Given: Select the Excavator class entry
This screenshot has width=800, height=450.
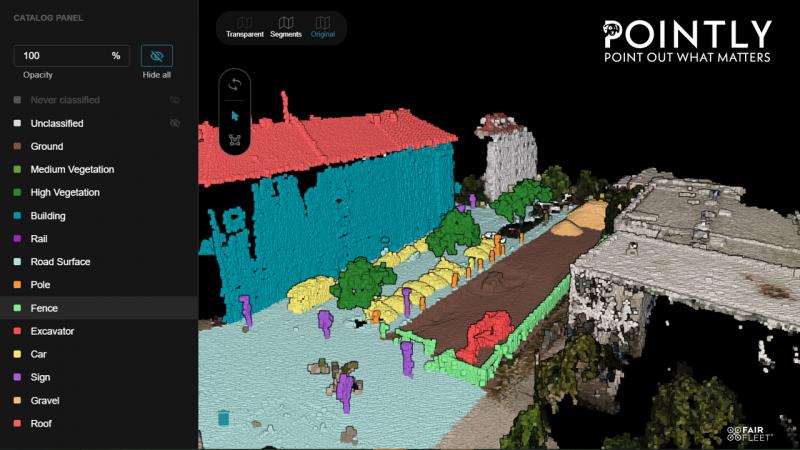Looking at the screenshot, I should coord(52,331).
